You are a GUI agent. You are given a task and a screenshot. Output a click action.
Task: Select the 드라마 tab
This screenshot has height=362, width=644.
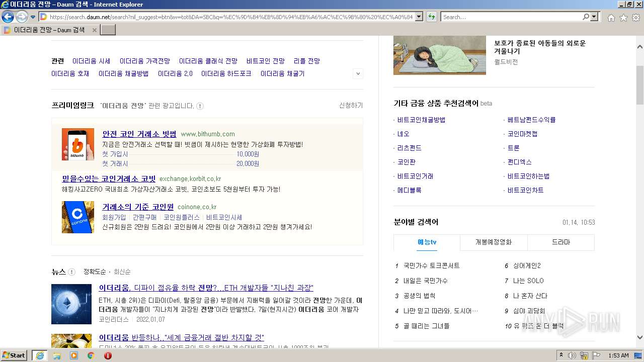tap(561, 242)
